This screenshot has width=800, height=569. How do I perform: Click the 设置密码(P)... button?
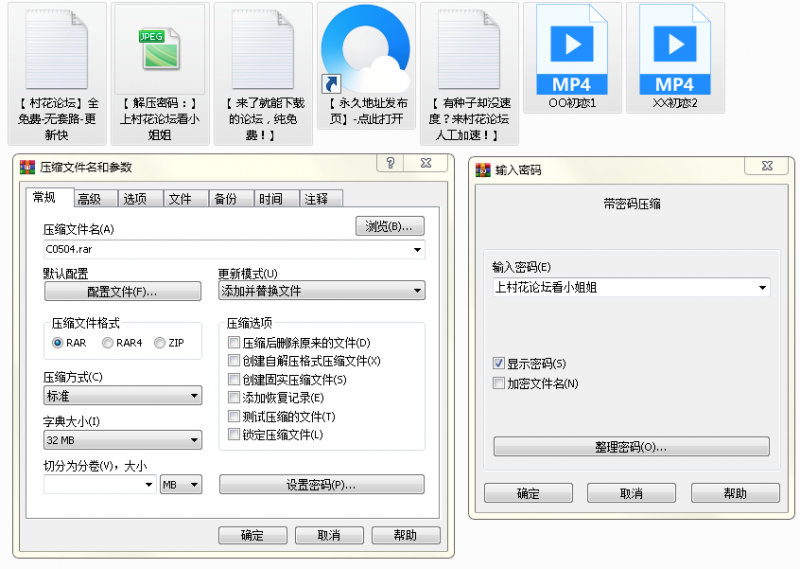click(321, 485)
